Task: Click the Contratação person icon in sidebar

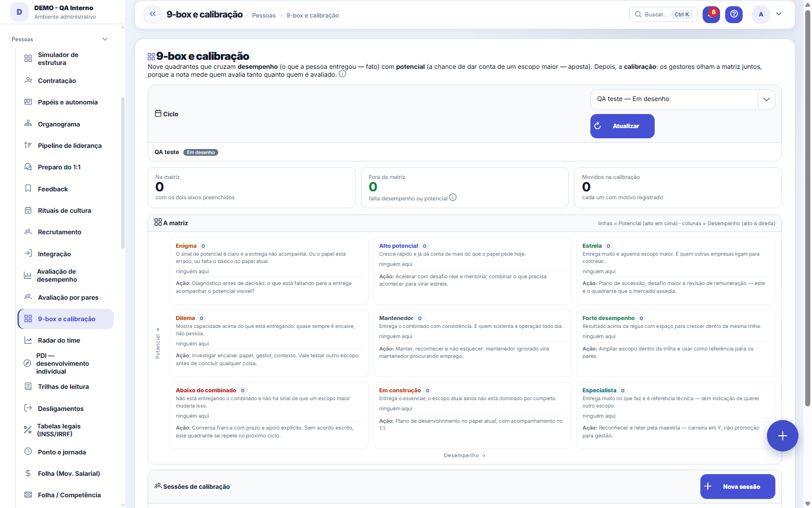Action: (28, 81)
